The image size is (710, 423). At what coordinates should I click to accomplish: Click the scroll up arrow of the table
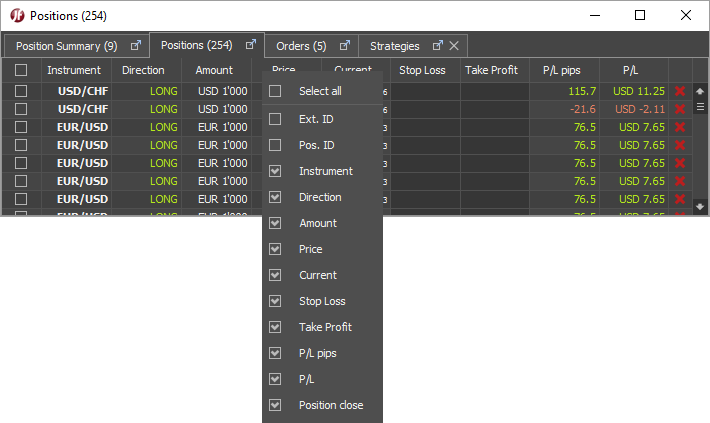pyautogui.click(x=700, y=91)
